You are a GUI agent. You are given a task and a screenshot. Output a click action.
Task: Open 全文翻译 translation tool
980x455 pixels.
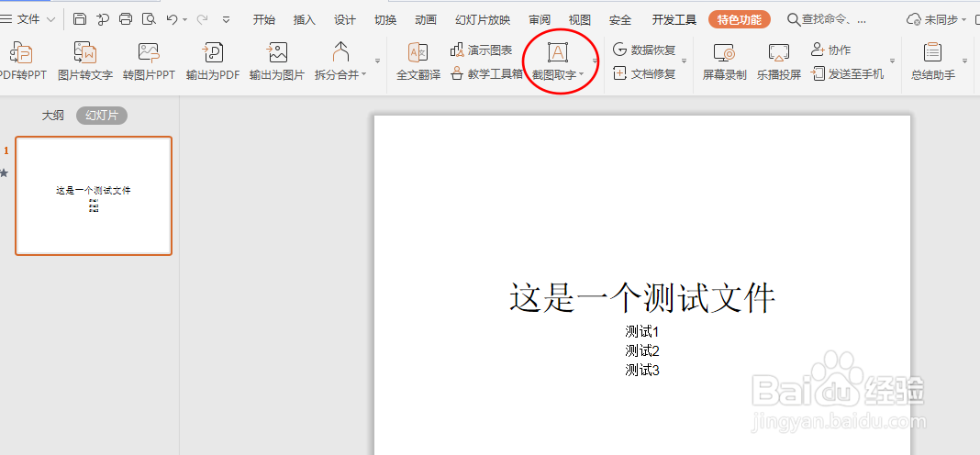click(x=418, y=61)
